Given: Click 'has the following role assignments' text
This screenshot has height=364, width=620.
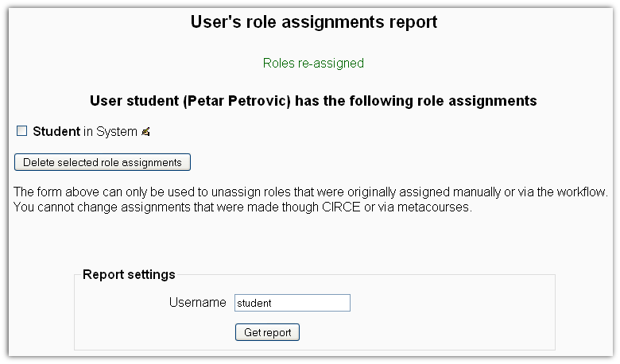Looking at the screenshot, I should (x=416, y=101).
